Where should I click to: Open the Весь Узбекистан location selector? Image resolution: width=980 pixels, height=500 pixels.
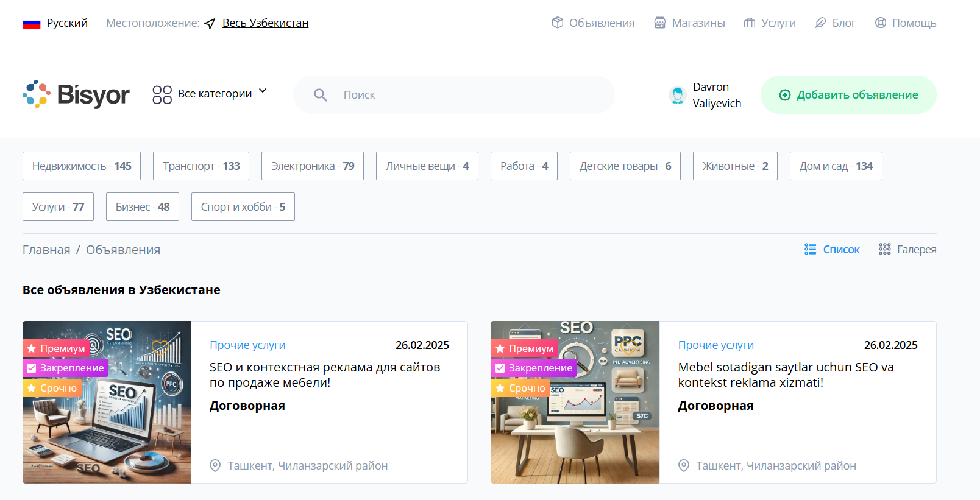point(265,23)
